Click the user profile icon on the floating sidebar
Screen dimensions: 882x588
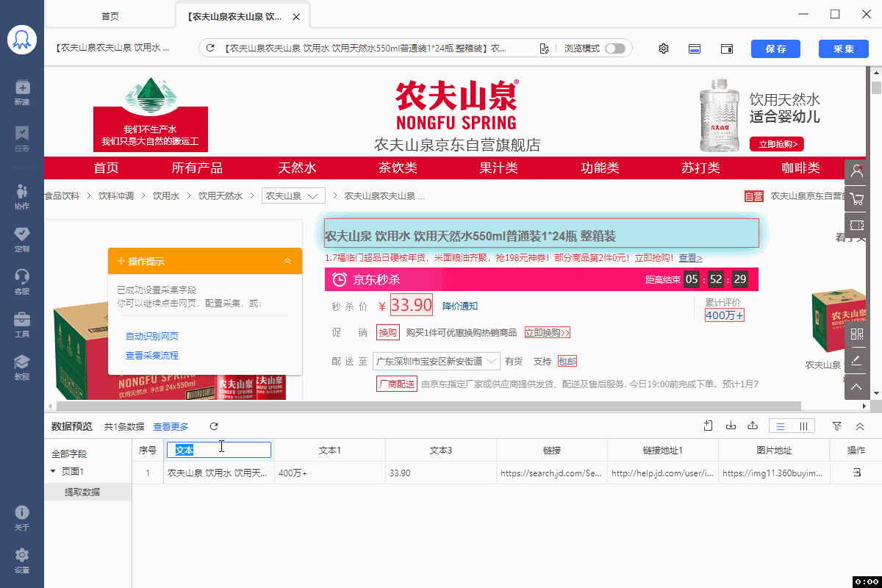point(857,172)
